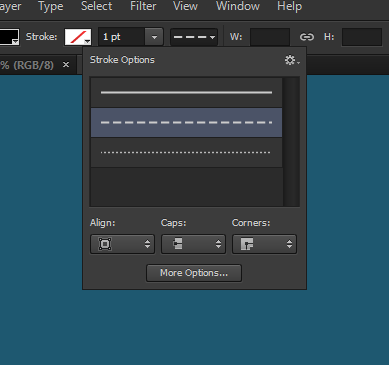Click the W width input field
The image size is (389, 365).
[x=270, y=37]
